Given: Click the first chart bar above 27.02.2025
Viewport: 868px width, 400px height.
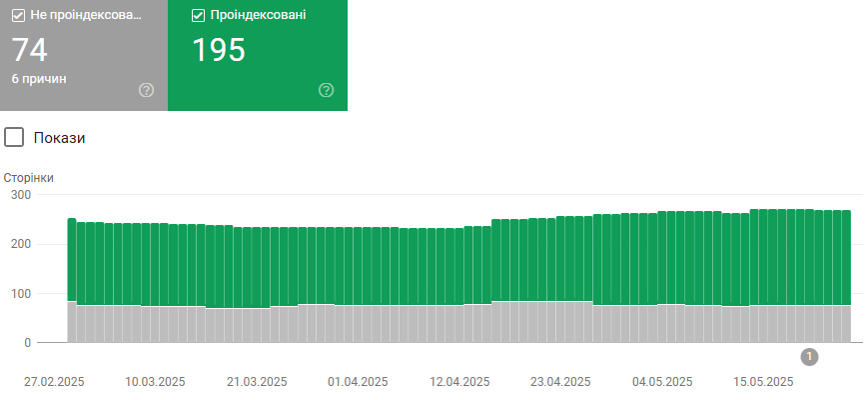Looking at the screenshot, I should 72,280.
